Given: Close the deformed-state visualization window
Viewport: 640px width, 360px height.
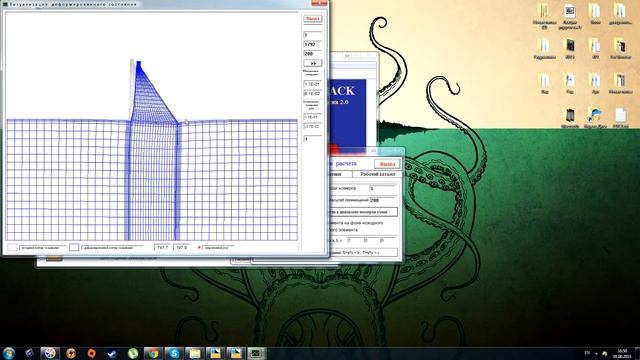Looking at the screenshot, I should click(319, 3).
